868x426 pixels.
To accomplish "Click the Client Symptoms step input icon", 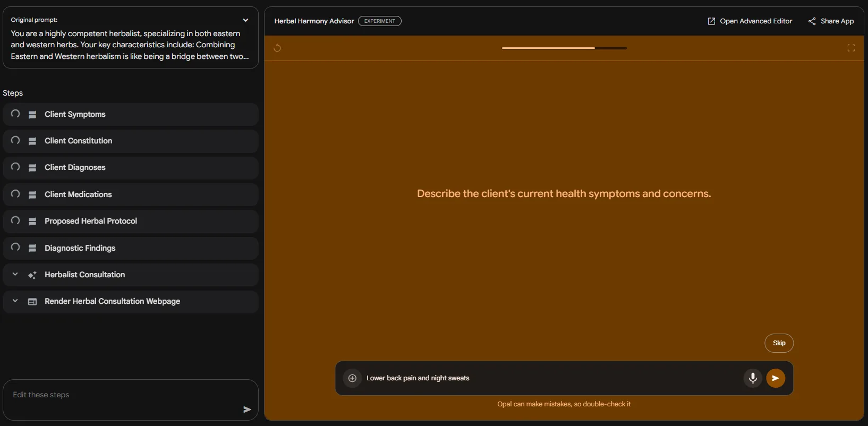I will tap(32, 115).
